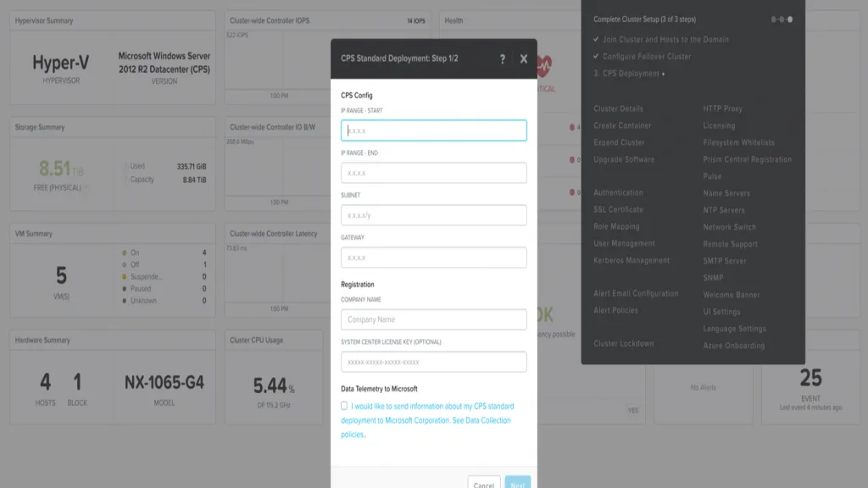Select Pulse menu item

tap(712, 176)
